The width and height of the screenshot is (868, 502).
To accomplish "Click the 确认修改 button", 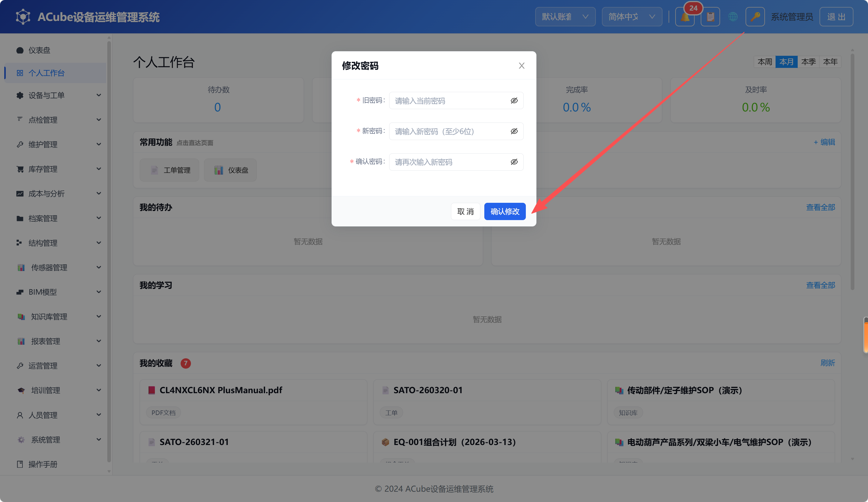I will pyautogui.click(x=505, y=211).
